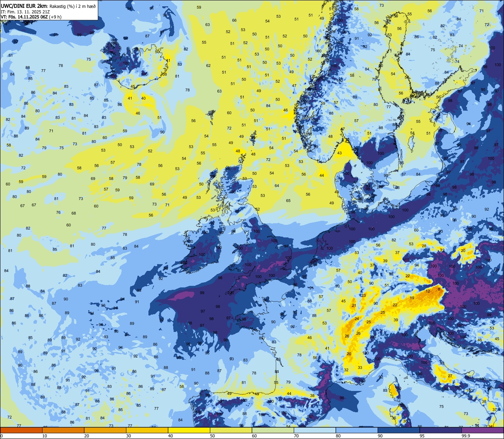Click the 70–80% pale blue legend swatch

point(315,430)
